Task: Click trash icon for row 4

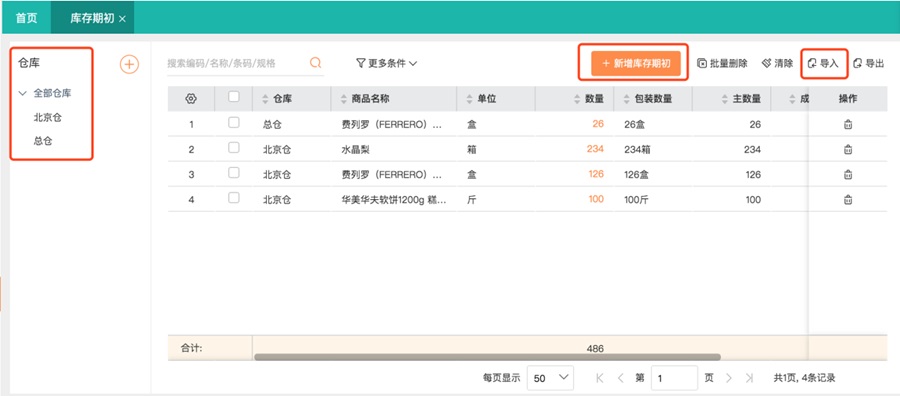Action: (x=847, y=200)
